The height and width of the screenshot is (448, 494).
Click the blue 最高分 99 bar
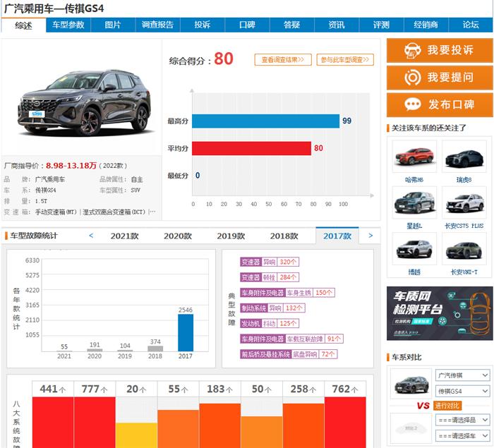(x=265, y=121)
